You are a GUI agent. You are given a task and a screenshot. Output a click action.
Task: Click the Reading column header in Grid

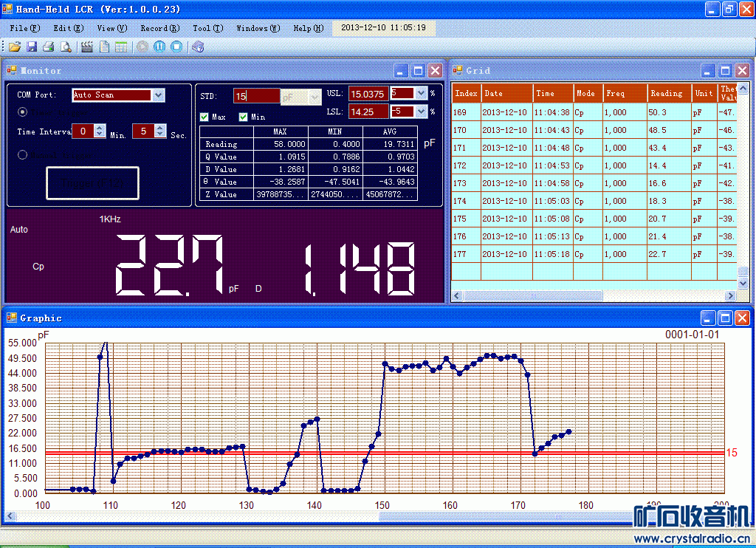coord(669,93)
